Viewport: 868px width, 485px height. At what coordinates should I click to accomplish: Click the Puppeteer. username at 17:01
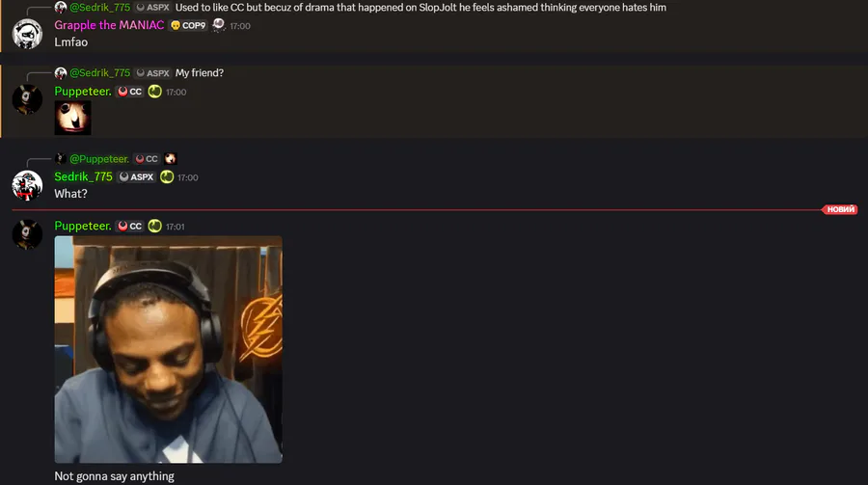(x=83, y=226)
